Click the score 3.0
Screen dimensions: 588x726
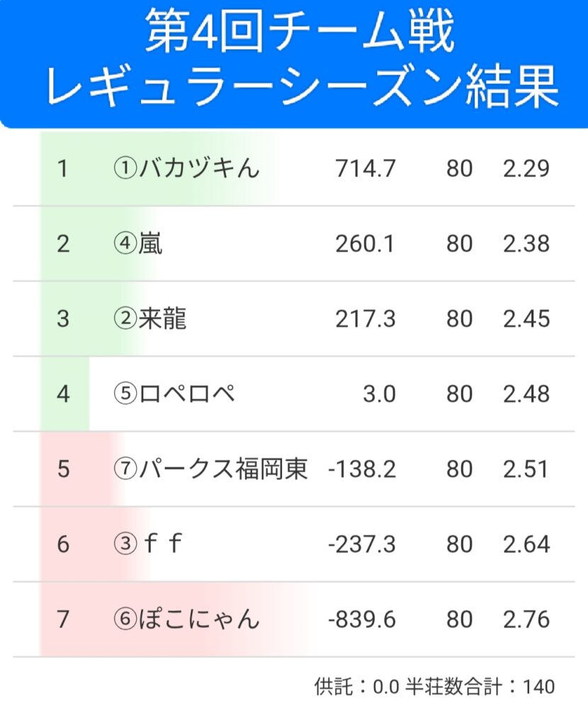point(379,394)
